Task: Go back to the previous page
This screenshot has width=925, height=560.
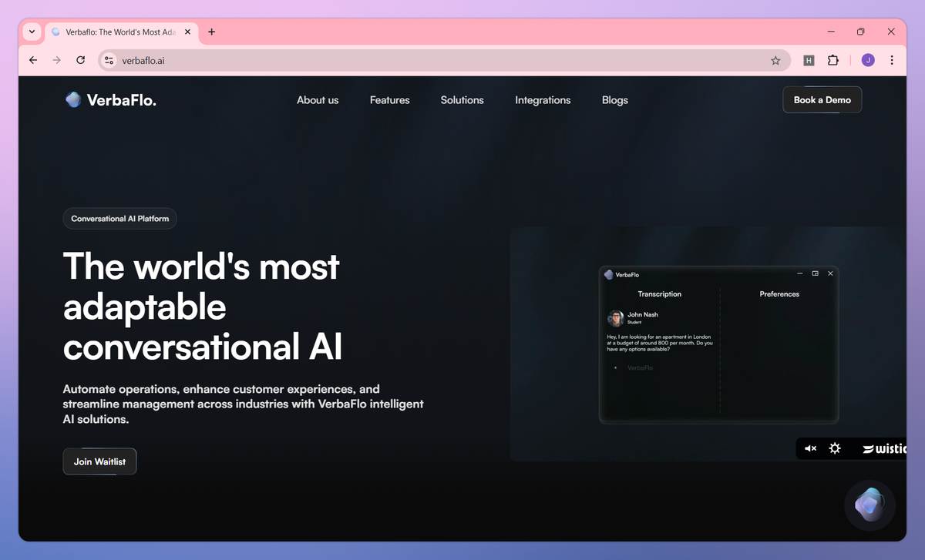Action: click(x=32, y=60)
